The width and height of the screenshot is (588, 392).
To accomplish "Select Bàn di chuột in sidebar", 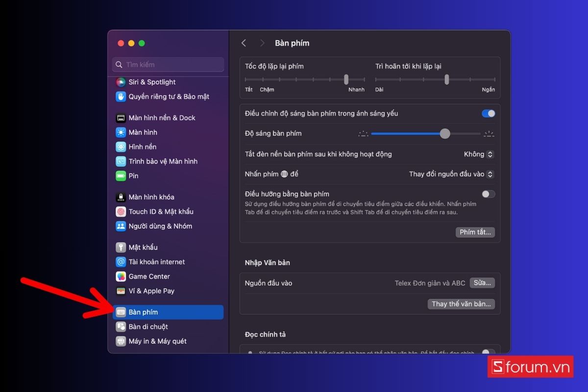I will point(148,327).
